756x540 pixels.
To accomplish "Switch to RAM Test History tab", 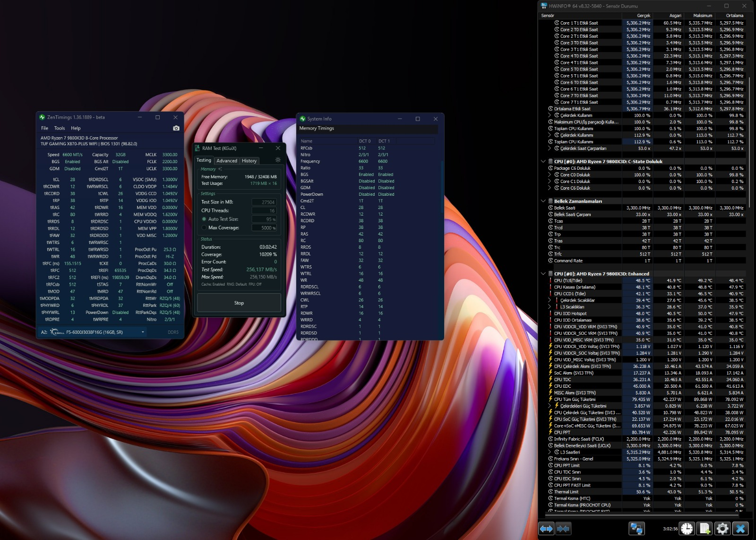I will pos(249,161).
